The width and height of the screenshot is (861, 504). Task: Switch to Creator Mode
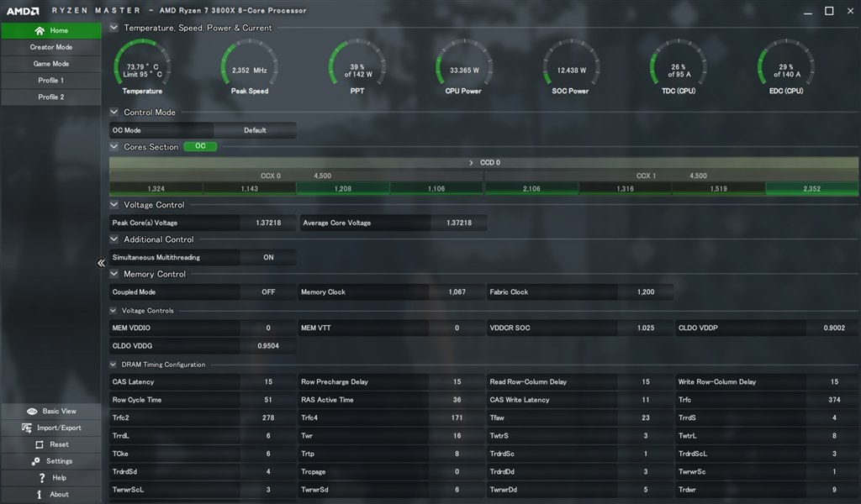coord(51,47)
